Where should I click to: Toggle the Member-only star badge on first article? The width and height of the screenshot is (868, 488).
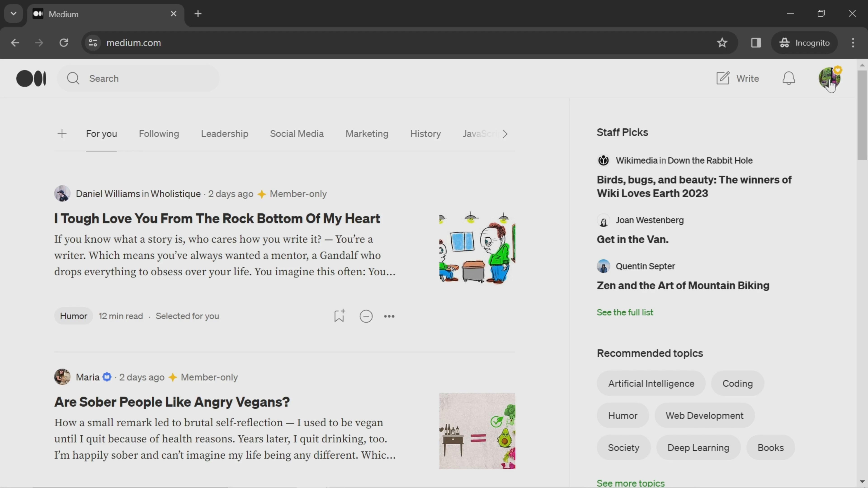(261, 194)
